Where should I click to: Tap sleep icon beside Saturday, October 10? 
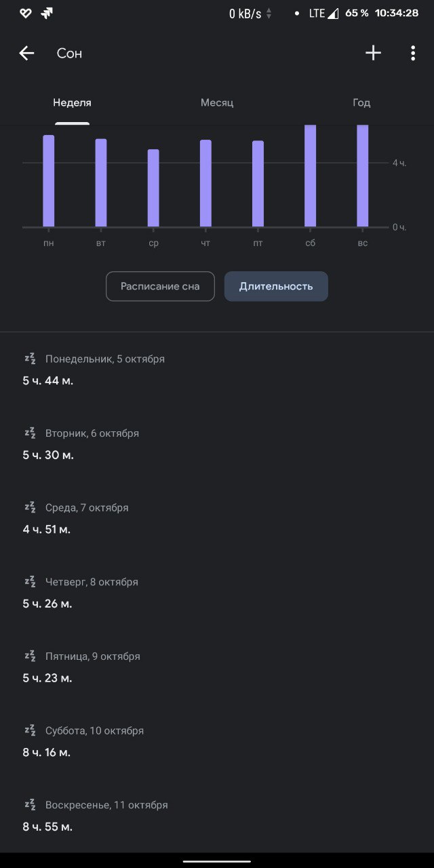[x=30, y=730]
